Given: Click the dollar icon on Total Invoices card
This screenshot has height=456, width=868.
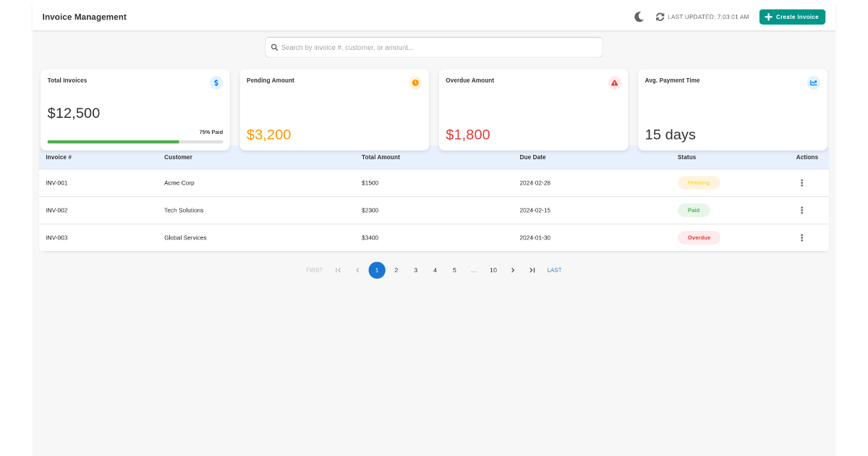Looking at the screenshot, I should click(x=216, y=83).
